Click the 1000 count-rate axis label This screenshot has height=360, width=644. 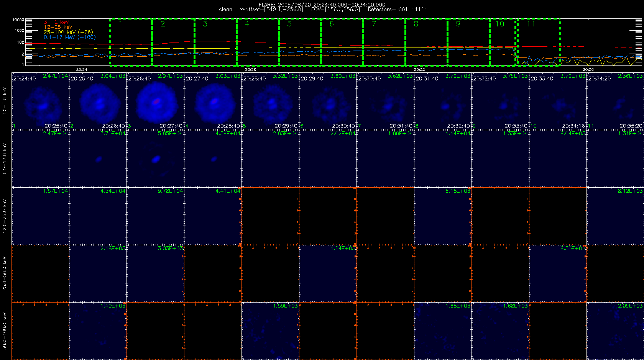(19, 30)
